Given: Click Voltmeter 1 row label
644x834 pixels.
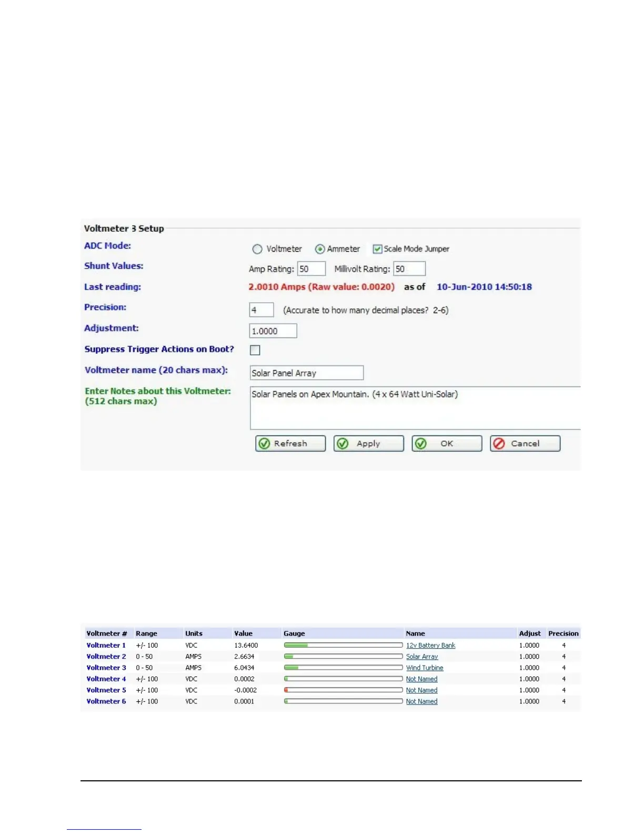Looking at the screenshot, I should [106, 646].
